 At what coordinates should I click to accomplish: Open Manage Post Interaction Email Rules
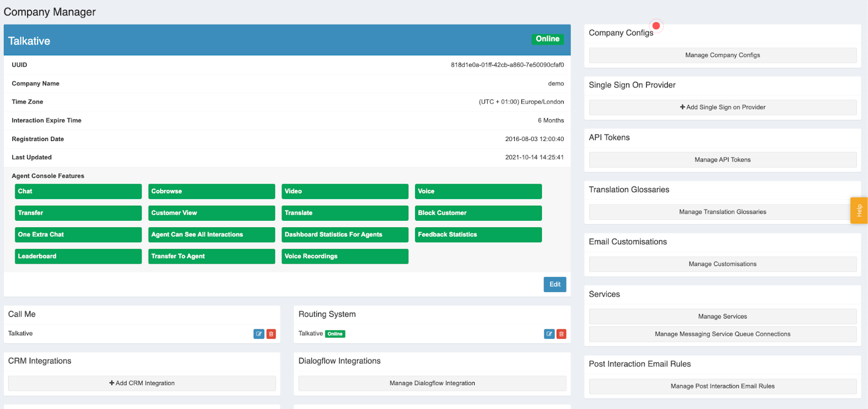pos(723,386)
